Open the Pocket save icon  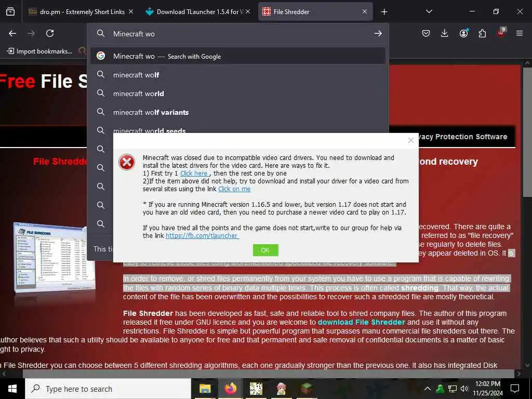[426, 33]
